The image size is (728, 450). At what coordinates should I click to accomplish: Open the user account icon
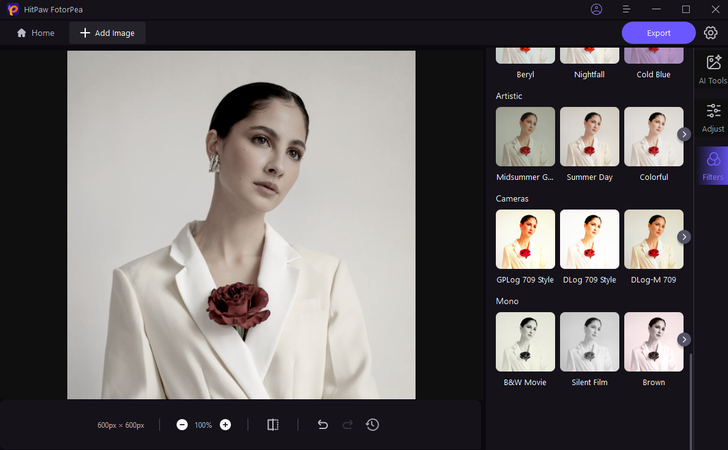click(597, 9)
